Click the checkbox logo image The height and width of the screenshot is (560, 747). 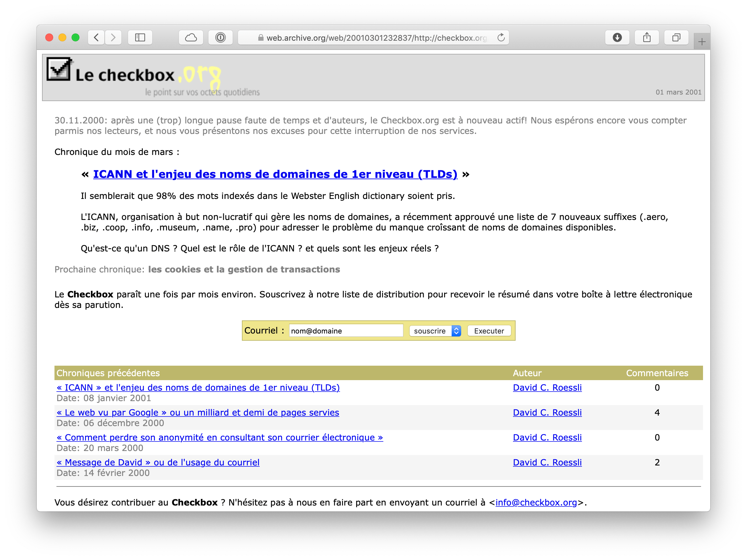pos(59,69)
